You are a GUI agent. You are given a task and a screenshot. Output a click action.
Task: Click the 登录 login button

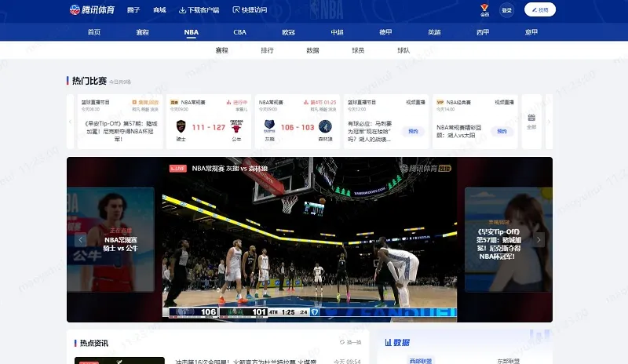pyautogui.click(x=506, y=10)
